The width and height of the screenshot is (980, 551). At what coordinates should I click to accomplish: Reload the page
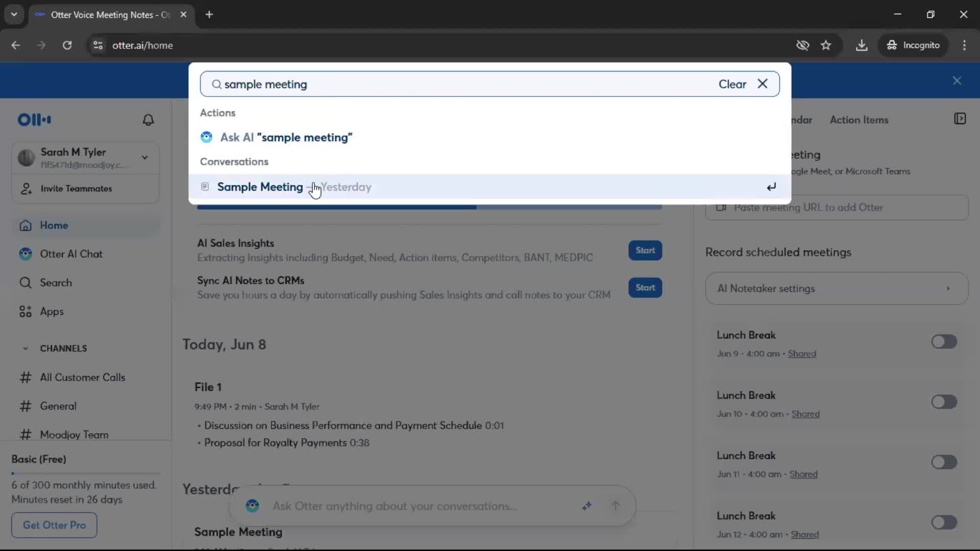coord(67,45)
